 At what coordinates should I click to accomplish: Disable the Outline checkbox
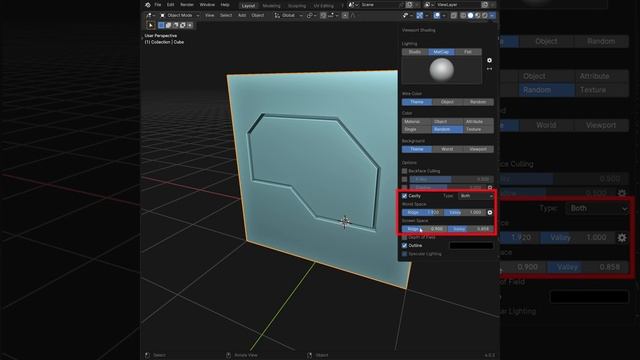404,245
